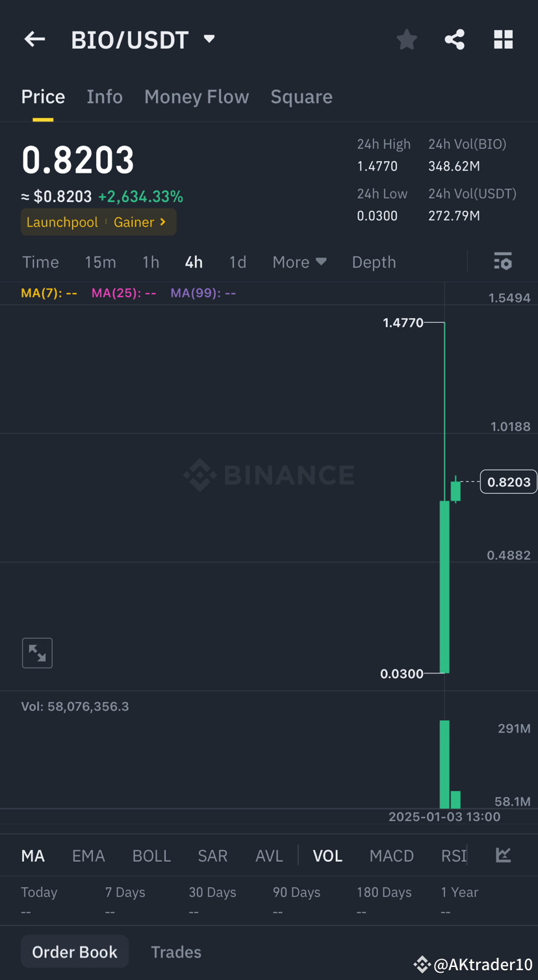Screen dimensions: 538x980
Task: Tap the Vol: 58,076,356.3 readout
Action: 75,707
